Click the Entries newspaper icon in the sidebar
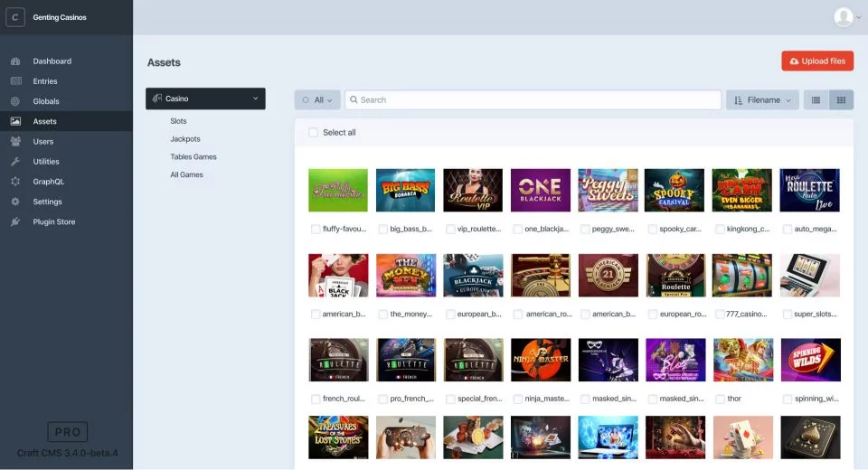This screenshot has height=470, width=868. [x=15, y=80]
